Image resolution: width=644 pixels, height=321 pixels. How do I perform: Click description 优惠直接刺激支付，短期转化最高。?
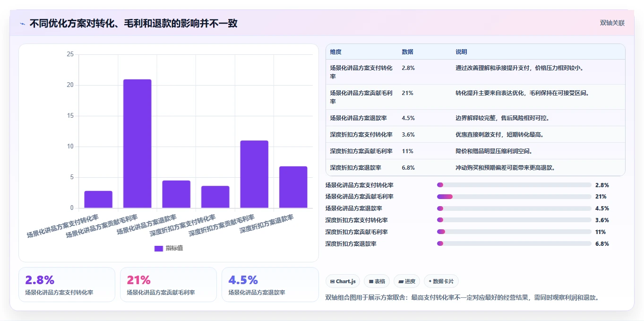pos(500,134)
